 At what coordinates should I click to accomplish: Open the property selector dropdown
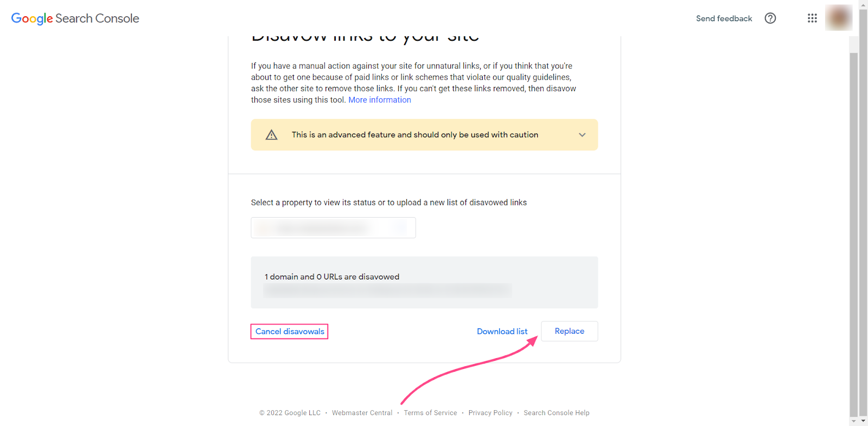(x=333, y=228)
